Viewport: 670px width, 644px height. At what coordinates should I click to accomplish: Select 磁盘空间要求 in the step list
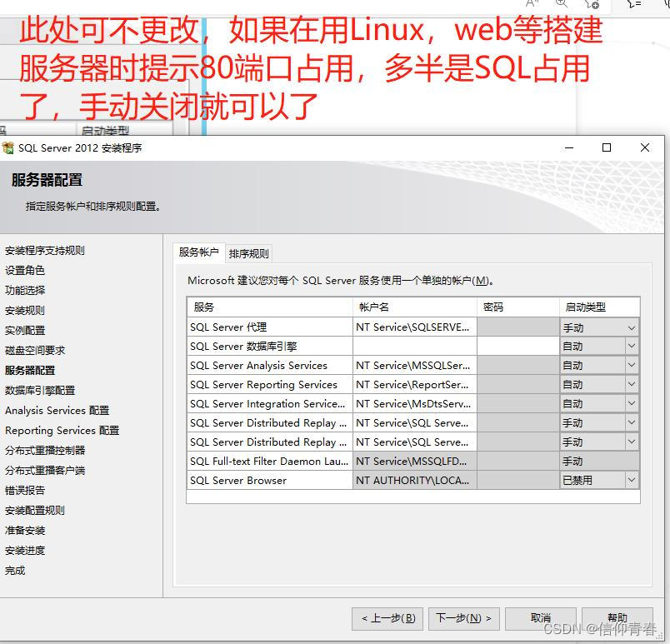tap(35, 351)
